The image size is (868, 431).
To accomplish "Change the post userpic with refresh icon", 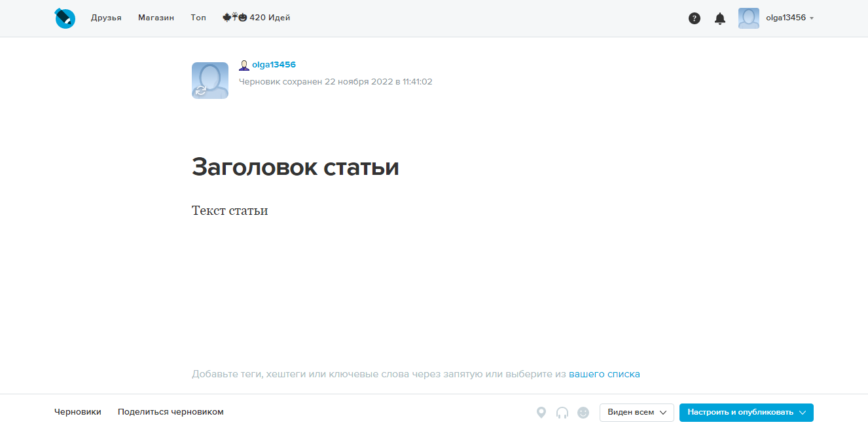I will pyautogui.click(x=210, y=81).
